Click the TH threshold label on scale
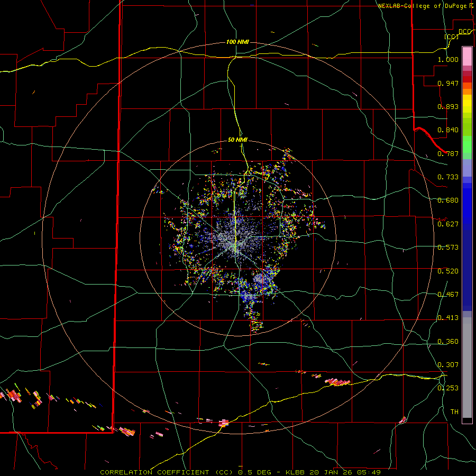The width and height of the screenshot is (476, 476). pos(454,412)
